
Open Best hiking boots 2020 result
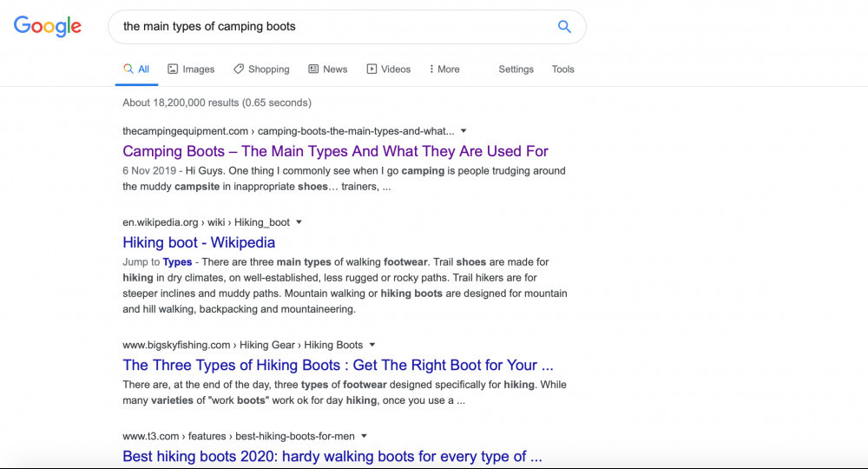point(332,456)
